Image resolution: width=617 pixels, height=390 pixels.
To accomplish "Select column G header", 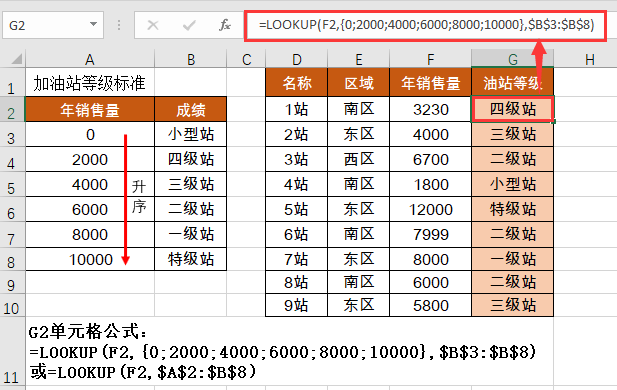I will tap(512, 59).
